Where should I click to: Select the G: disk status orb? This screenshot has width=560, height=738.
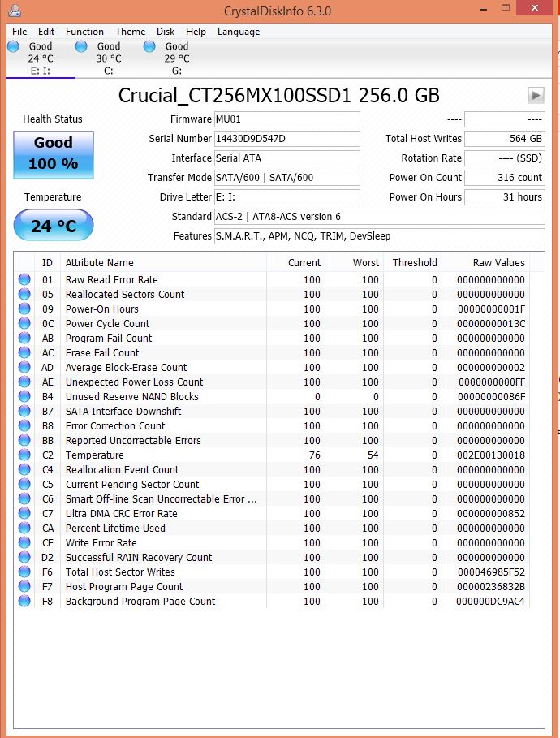149,46
